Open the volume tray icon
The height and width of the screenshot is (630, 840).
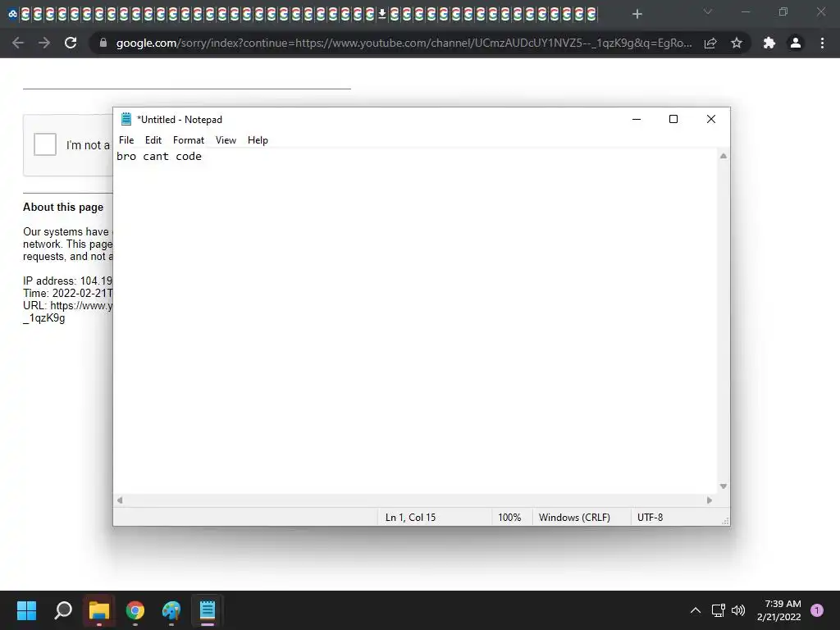(x=738, y=610)
